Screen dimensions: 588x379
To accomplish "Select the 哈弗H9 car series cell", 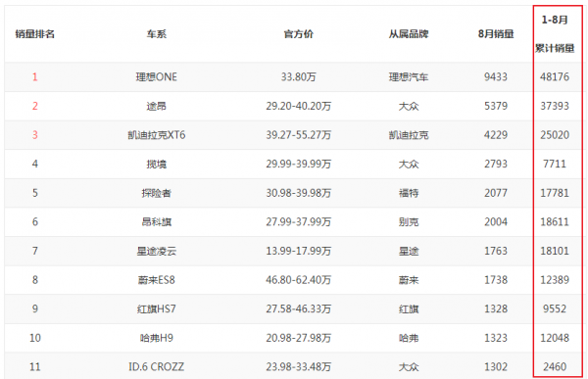I will (x=157, y=338).
